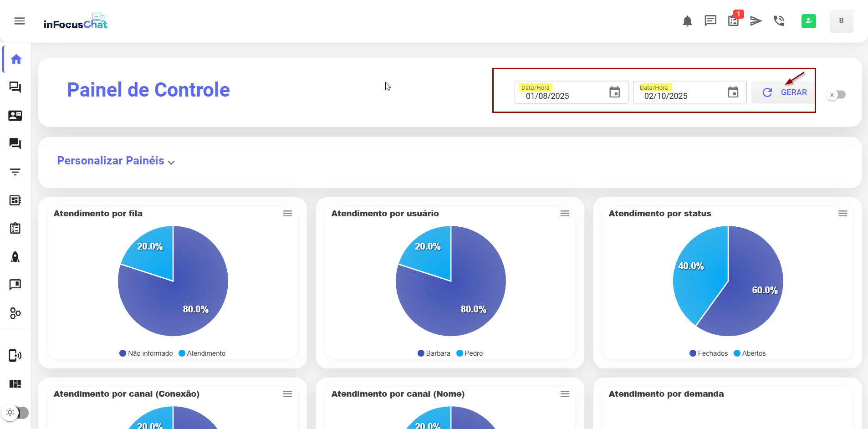Toggle dark mode switch at bottom left
The image size is (868, 429).
coord(15,413)
